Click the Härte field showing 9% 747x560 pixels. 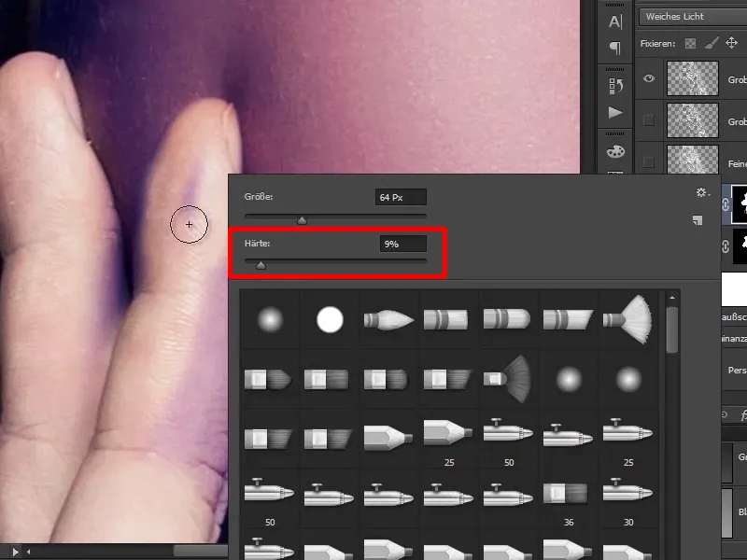click(x=403, y=244)
